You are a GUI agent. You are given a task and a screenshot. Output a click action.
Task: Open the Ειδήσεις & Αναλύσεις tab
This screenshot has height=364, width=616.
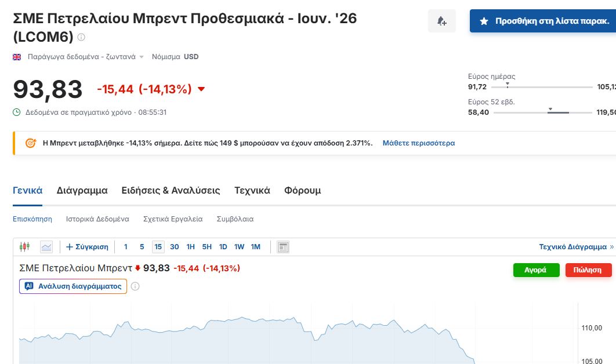click(x=171, y=191)
